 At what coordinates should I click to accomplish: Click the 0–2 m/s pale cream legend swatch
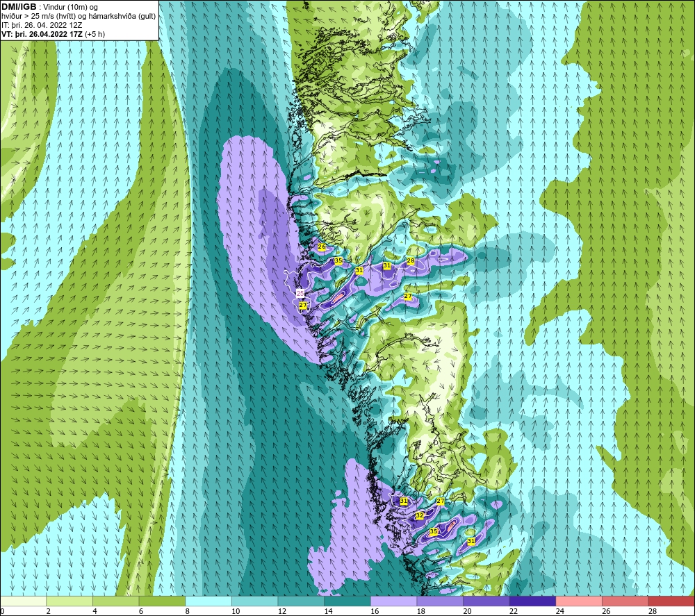pos(23,601)
